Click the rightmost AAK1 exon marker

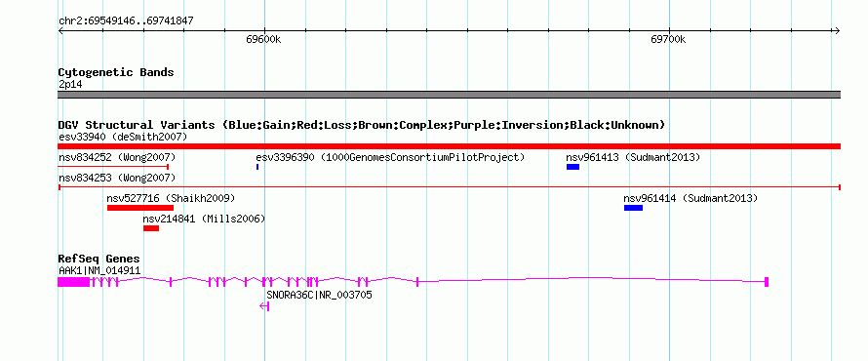(x=767, y=282)
